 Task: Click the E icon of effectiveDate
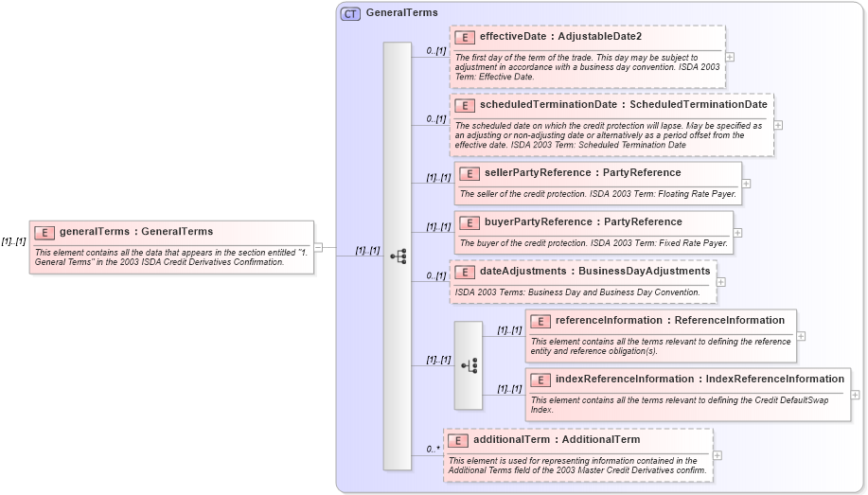click(x=465, y=37)
